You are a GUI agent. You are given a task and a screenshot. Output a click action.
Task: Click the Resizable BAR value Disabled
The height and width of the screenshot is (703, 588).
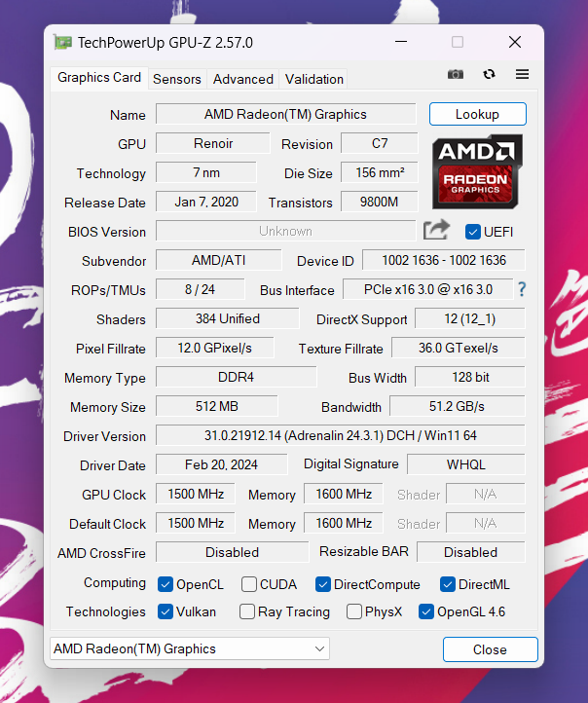click(470, 552)
